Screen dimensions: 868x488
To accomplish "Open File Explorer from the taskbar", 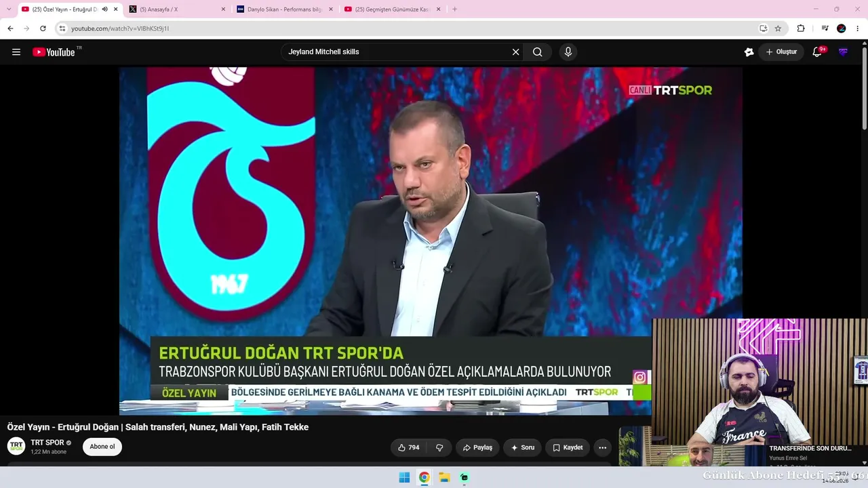I will tap(444, 478).
